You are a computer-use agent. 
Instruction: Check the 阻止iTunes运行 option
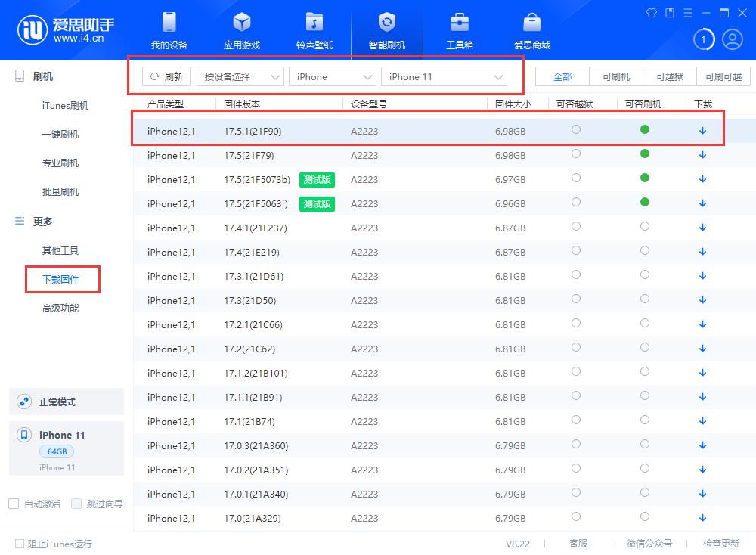(x=20, y=544)
